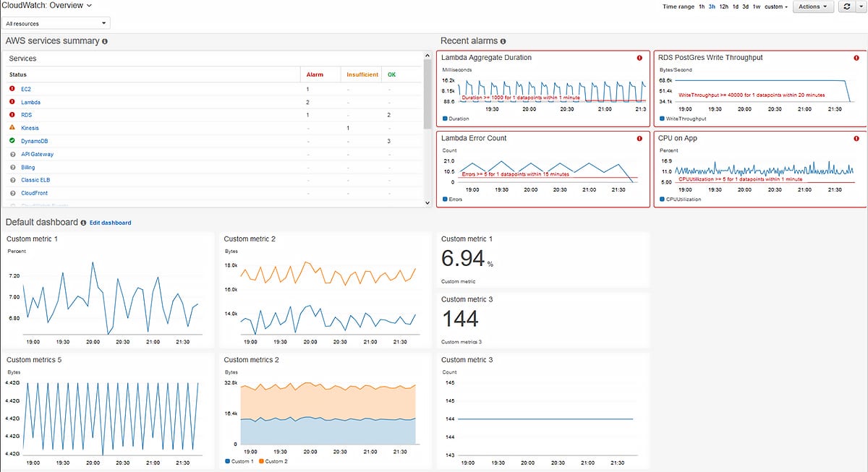Screen dimensions: 868x472
Task: Set time range to 3h
Action: pyautogui.click(x=712, y=7)
